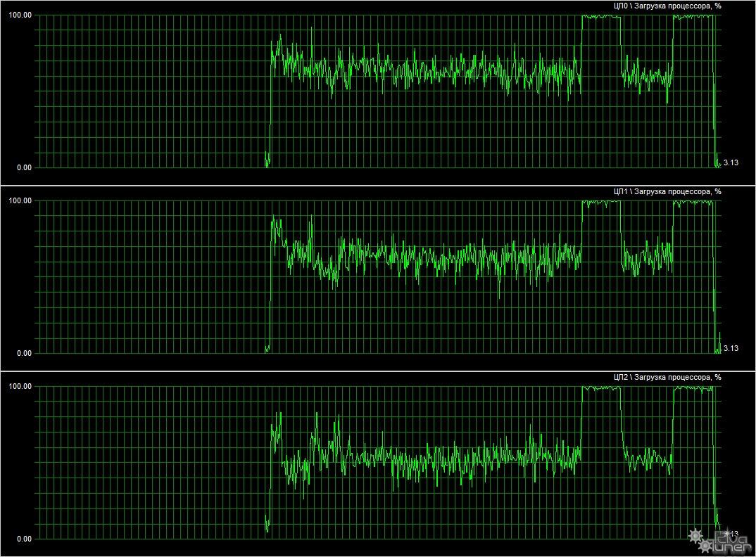The image size is (756, 557).
Task: Select the 100.00 axis label of ЦП0 graph
Action: (x=20, y=15)
